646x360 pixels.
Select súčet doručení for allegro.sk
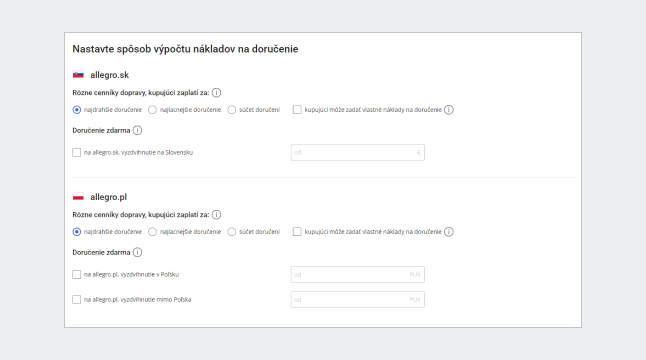click(x=232, y=110)
